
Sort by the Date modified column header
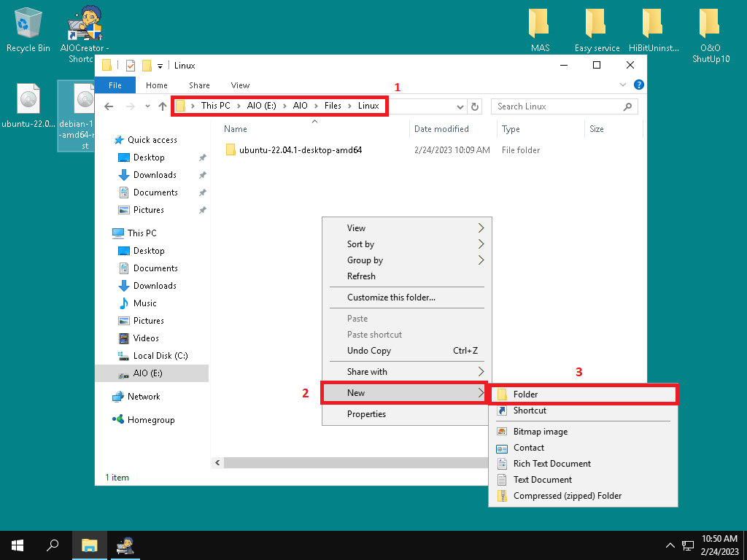tap(441, 129)
